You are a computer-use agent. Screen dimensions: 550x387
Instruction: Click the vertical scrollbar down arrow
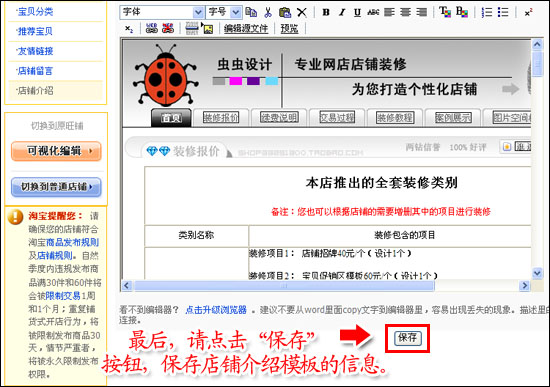(x=537, y=273)
